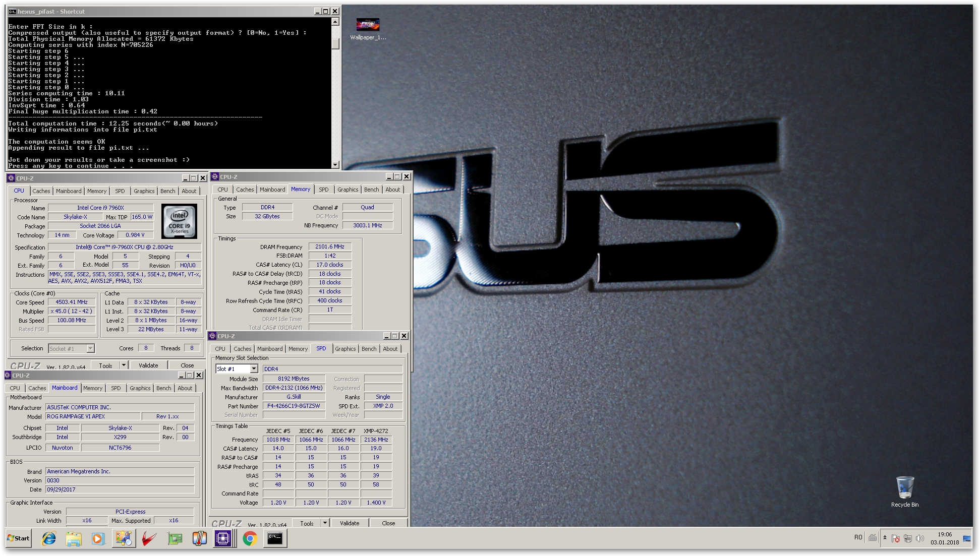The height and width of the screenshot is (556, 980).
Task: Click the picture-with-stars taskbar app icon
Action: [x=123, y=538]
